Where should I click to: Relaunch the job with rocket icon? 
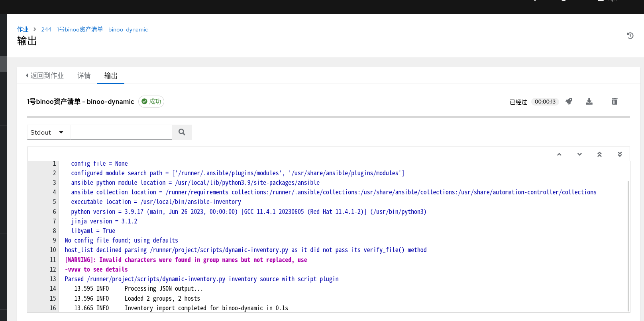pos(569,102)
